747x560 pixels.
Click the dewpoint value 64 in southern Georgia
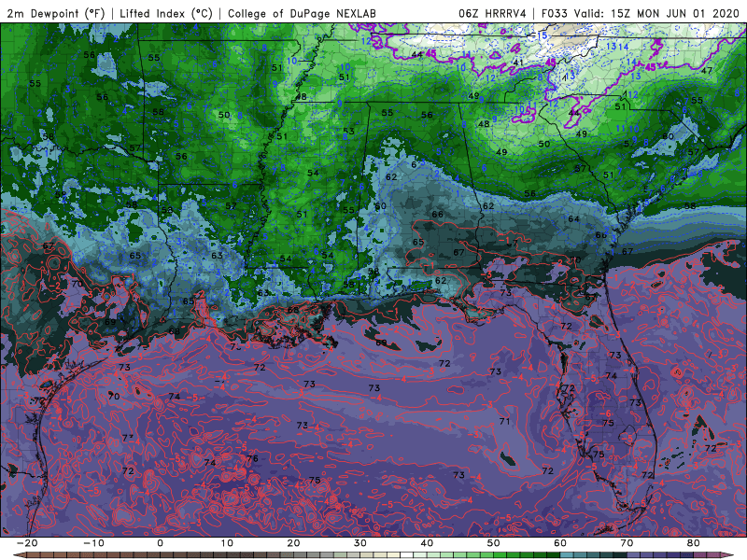pyautogui.click(x=573, y=218)
